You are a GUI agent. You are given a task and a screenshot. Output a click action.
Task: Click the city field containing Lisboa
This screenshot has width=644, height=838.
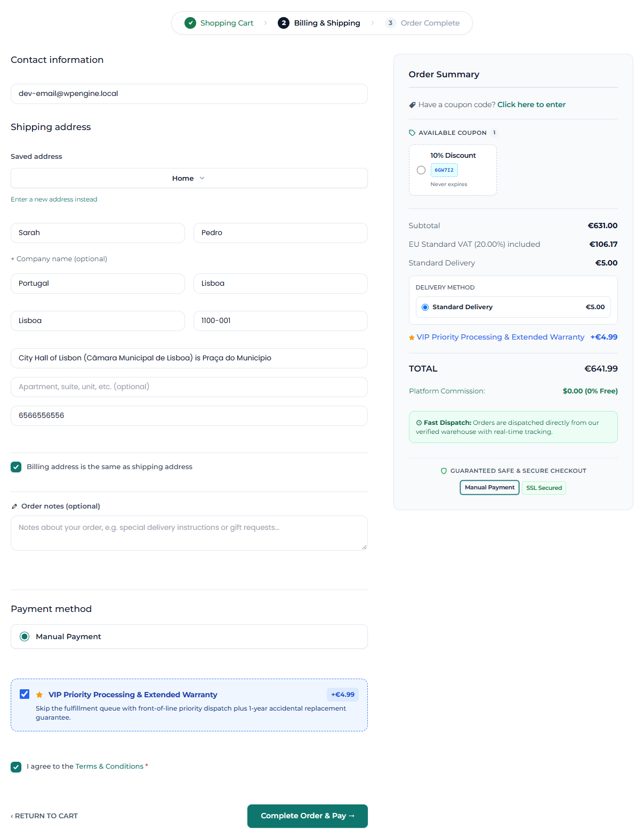(98, 321)
